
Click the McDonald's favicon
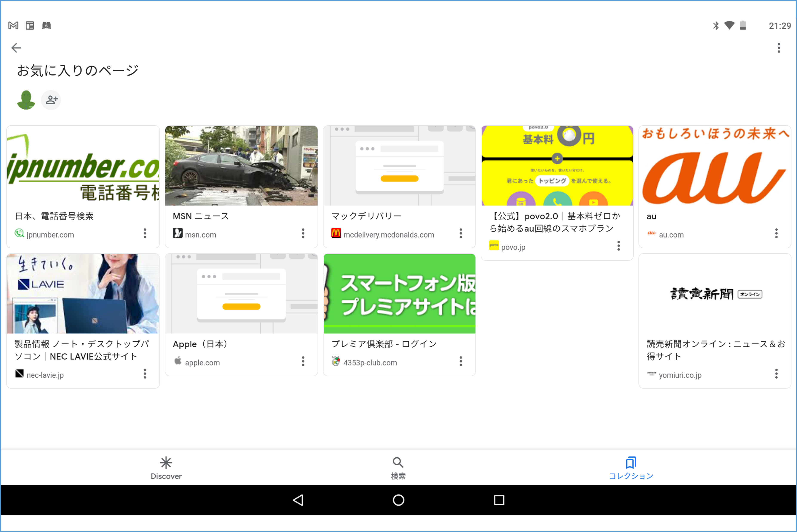pyautogui.click(x=336, y=233)
